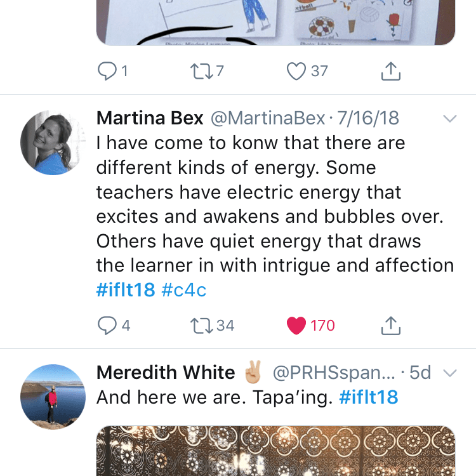Open options chevron on Martina Bex's tweet
The height and width of the screenshot is (476, 476).
pyautogui.click(x=450, y=119)
